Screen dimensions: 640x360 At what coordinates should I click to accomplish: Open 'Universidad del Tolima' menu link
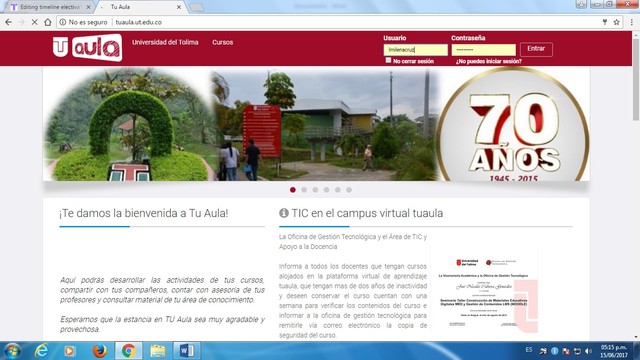165,42
